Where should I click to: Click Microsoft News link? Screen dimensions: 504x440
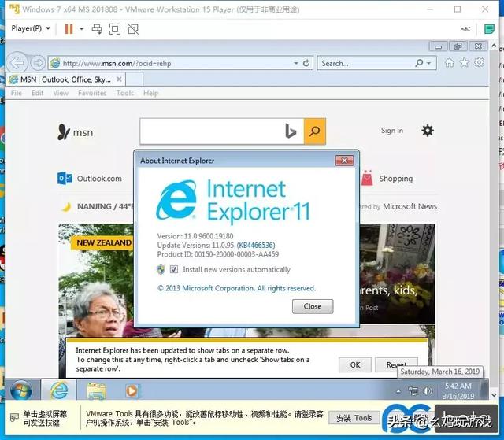pos(409,206)
